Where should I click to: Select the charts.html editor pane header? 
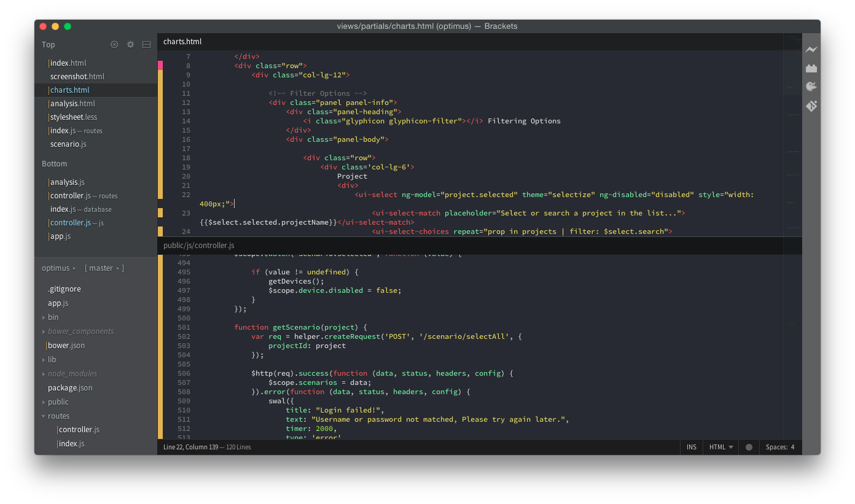click(182, 42)
